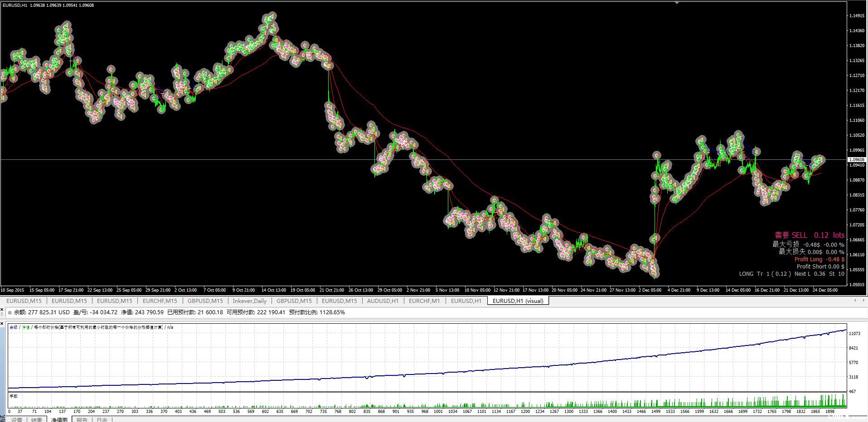Click the 最大亏损 -0.48$ label
This screenshot has height=422, width=868.
point(808,245)
